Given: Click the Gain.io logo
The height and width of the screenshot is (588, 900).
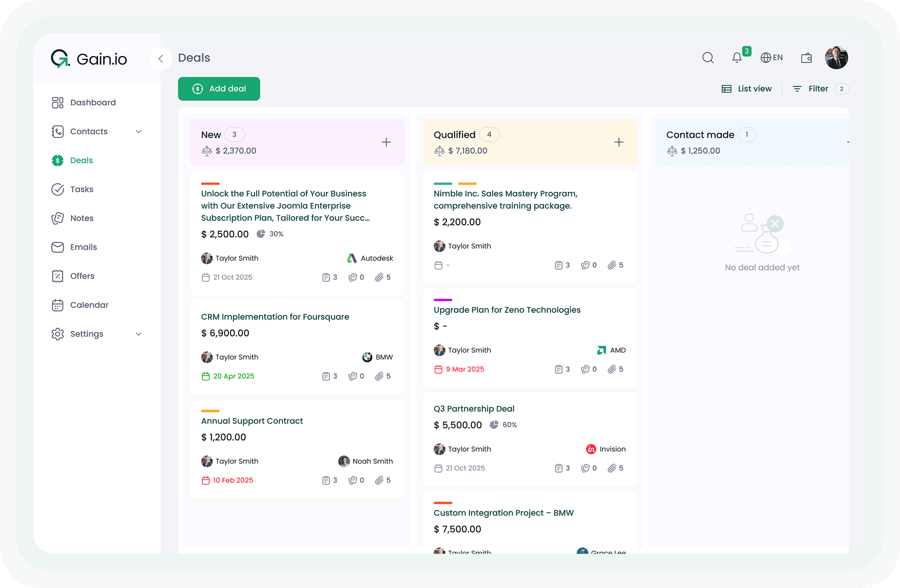Looking at the screenshot, I should [x=89, y=59].
